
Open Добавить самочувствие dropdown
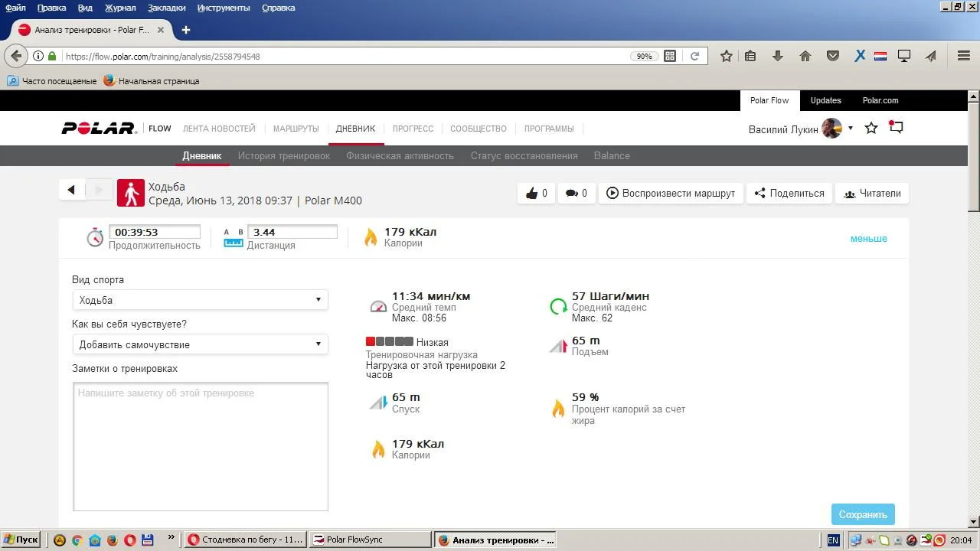[201, 344]
